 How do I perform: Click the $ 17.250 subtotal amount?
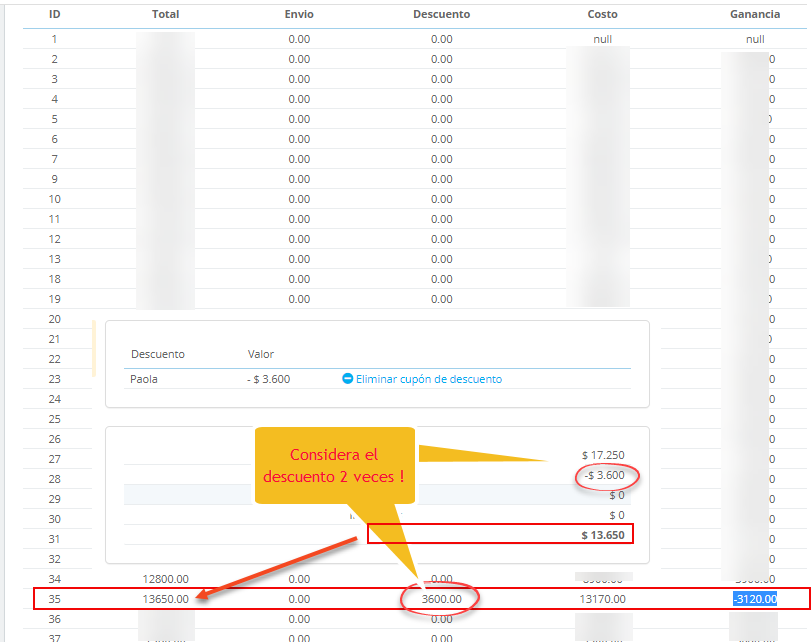603,455
